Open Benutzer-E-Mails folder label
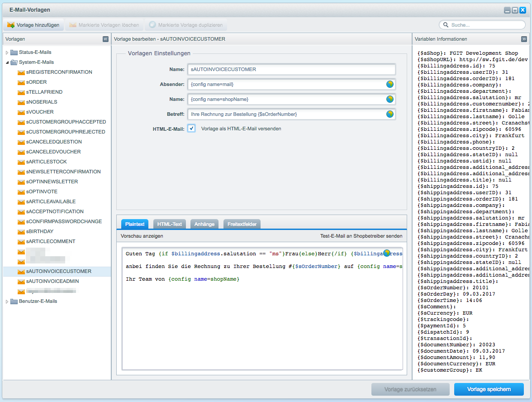 [38, 301]
